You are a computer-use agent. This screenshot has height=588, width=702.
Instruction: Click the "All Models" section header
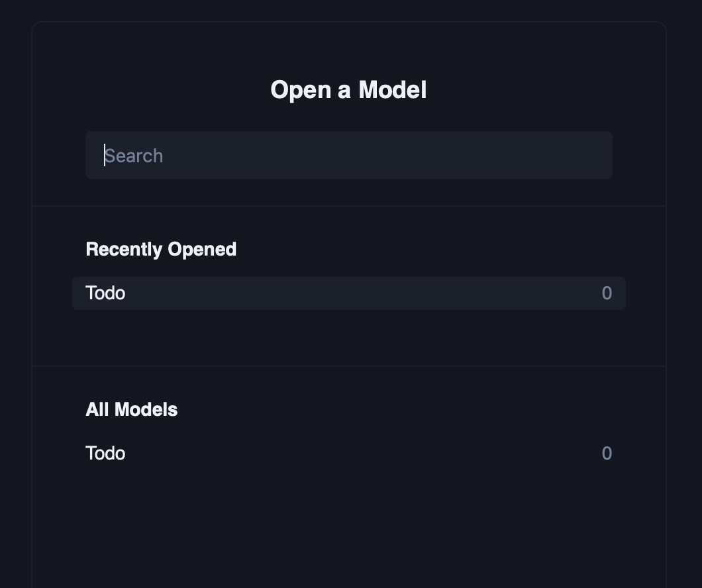[132, 409]
